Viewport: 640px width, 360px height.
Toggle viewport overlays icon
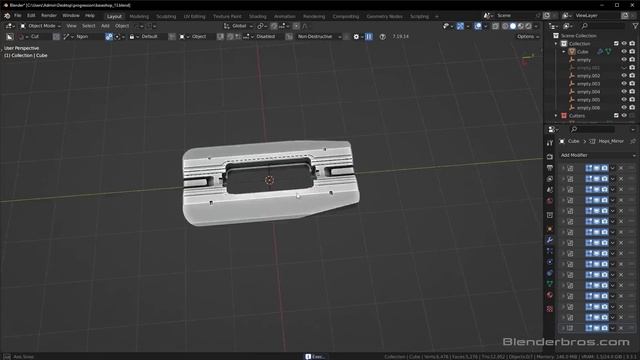click(478, 26)
